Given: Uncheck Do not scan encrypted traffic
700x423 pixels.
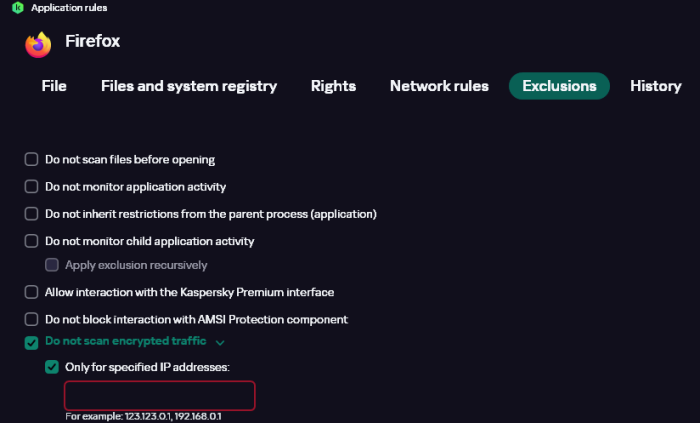Looking at the screenshot, I should (x=31, y=342).
